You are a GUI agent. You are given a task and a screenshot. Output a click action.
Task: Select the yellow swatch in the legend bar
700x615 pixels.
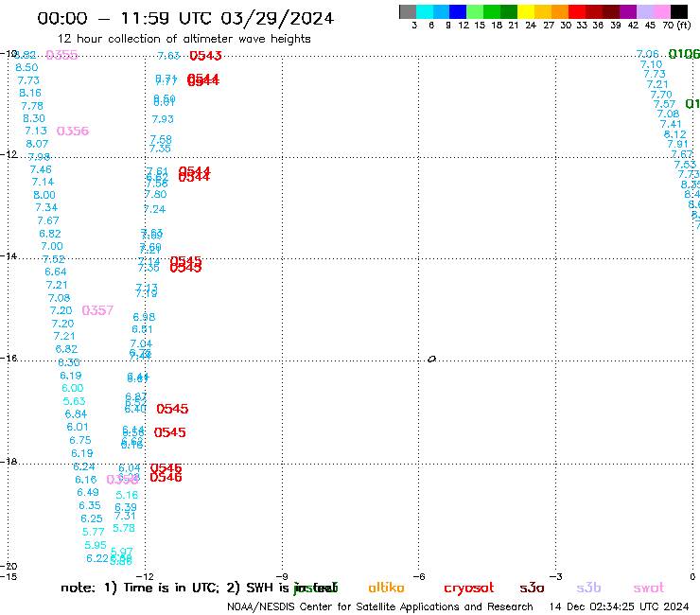[x=526, y=11]
